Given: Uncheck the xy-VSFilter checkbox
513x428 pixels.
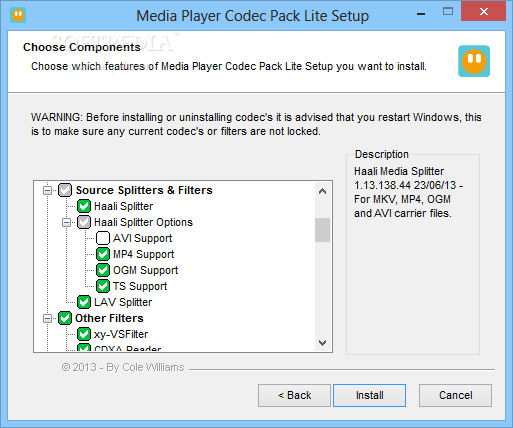Looking at the screenshot, I should (x=84, y=334).
